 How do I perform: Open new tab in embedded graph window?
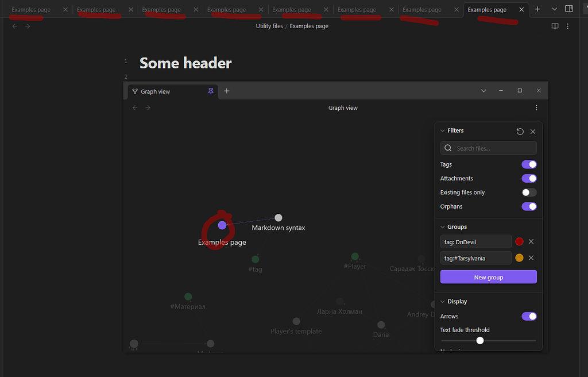pyautogui.click(x=227, y=91)
